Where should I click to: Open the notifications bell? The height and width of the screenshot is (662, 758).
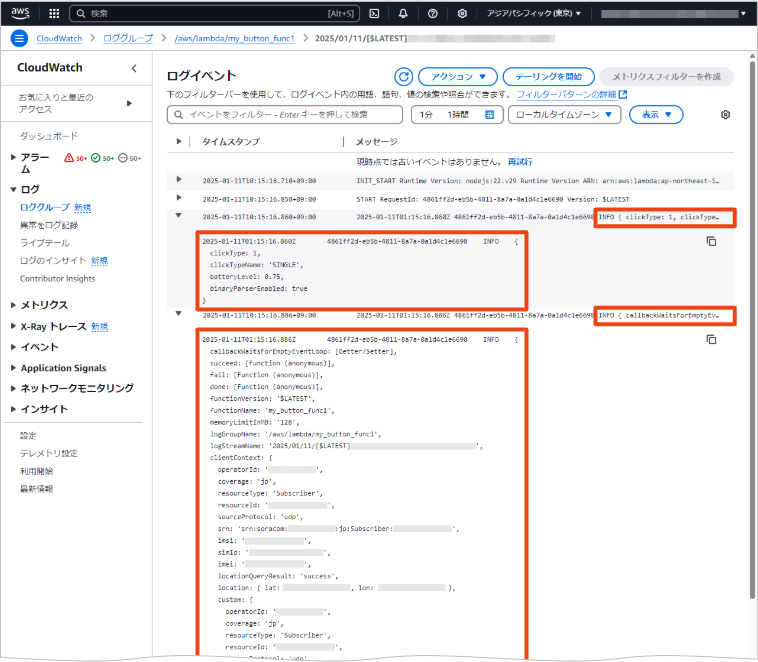(x=403, y=14)
